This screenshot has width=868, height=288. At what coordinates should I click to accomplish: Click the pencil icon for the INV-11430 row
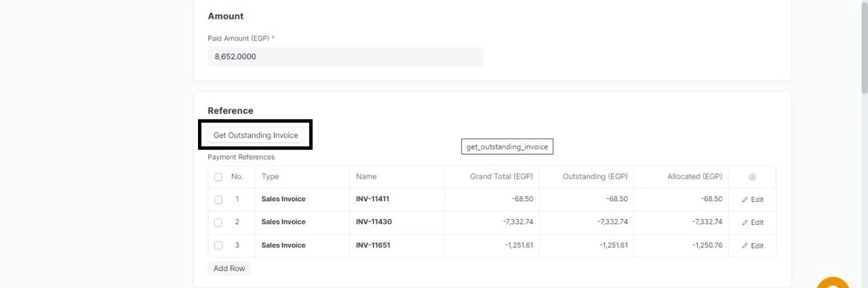point(745,222)
